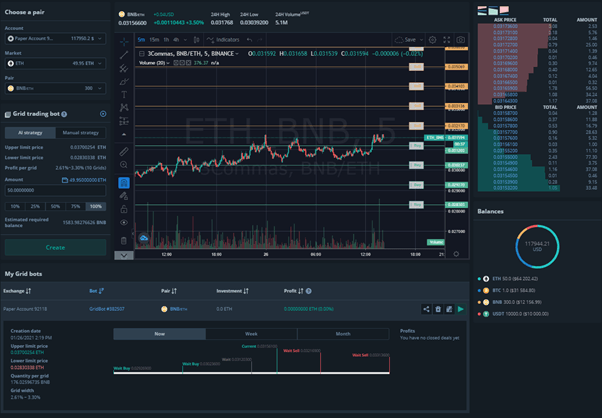Open the candle chart style selector
The width and height of the screenshot is (602, 418).
(x=197, y=40)
